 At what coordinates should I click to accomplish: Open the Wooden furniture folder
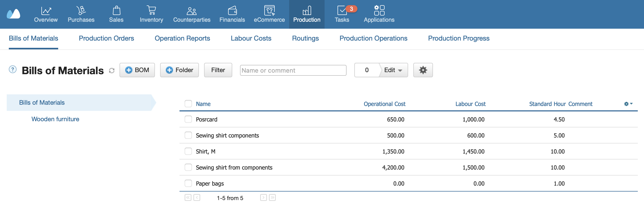[x=55, y=119]
